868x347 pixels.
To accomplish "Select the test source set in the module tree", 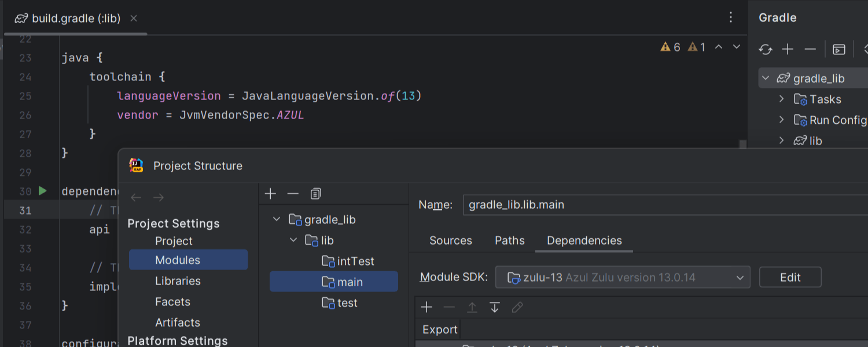I will [x=346, y=302].
